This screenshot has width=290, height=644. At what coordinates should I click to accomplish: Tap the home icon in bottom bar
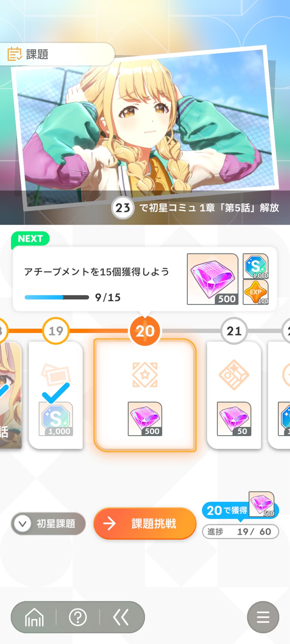(x=34, y=617)
